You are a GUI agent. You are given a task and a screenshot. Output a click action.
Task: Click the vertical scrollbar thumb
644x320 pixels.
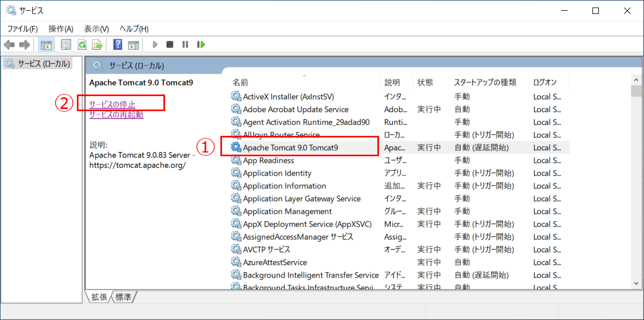click(x=636, y=91)
